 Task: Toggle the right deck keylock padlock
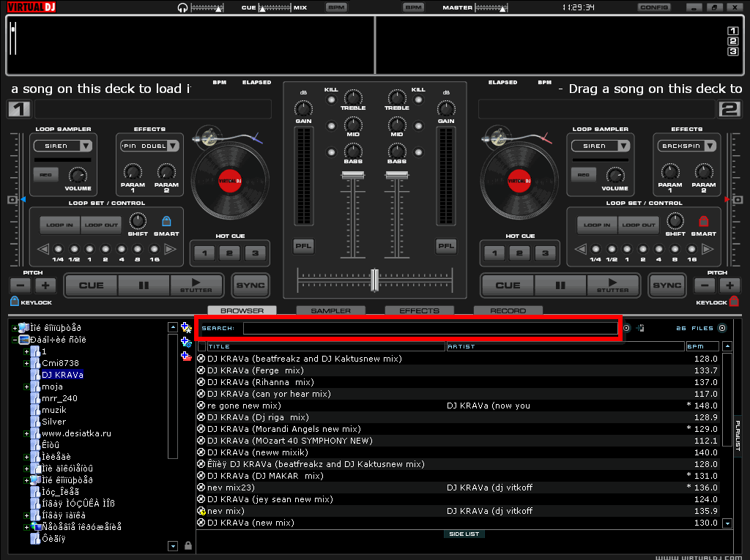coord(734,302)
